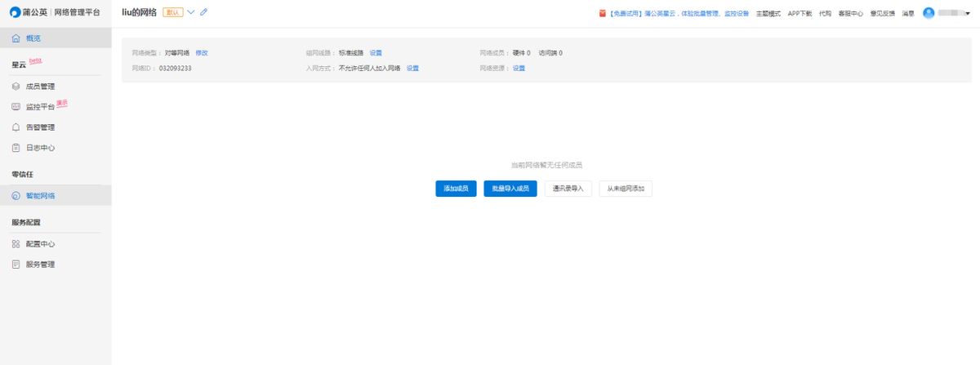Click the 监控平台 monitor icon
This screenshot has width=980, height=365.
coord(16,107)
